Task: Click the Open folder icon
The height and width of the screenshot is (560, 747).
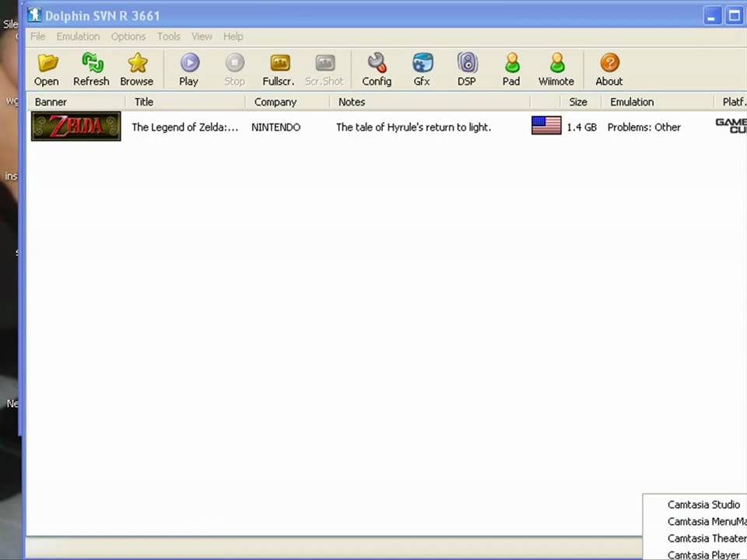Action: click(x=47, y=69)
